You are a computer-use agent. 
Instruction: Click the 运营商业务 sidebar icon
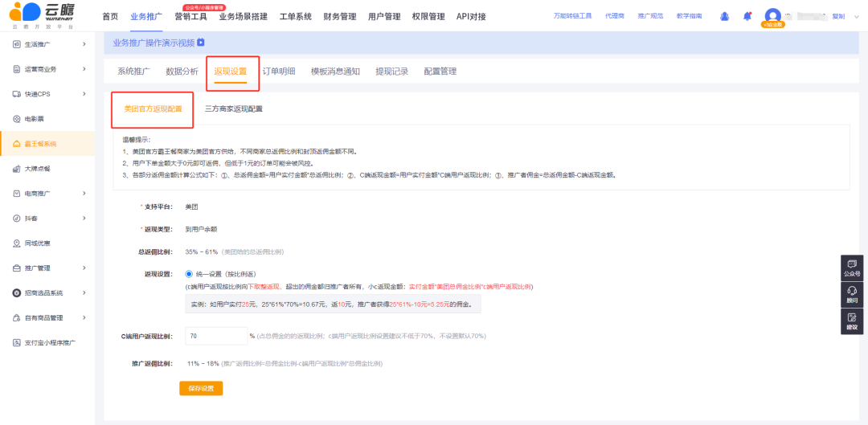(x=16, y=69)
